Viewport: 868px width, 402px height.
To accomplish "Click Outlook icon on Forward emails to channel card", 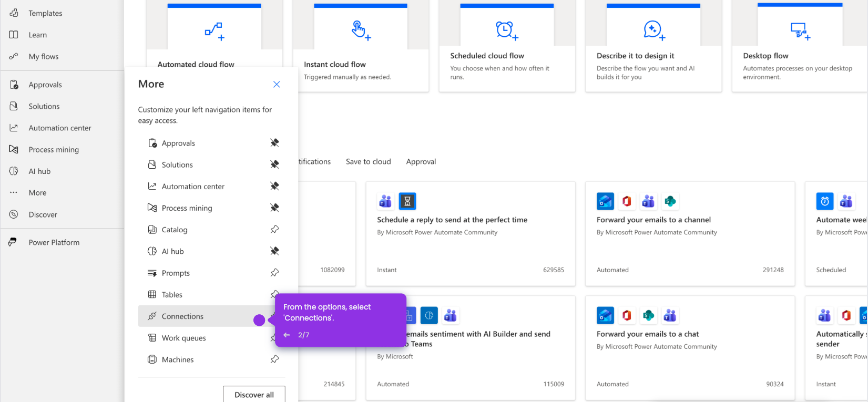I will coord(606,201).
